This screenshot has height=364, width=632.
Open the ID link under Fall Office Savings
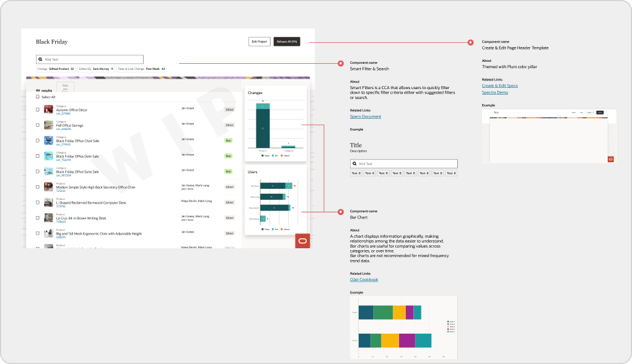click(x=63, y=129)
